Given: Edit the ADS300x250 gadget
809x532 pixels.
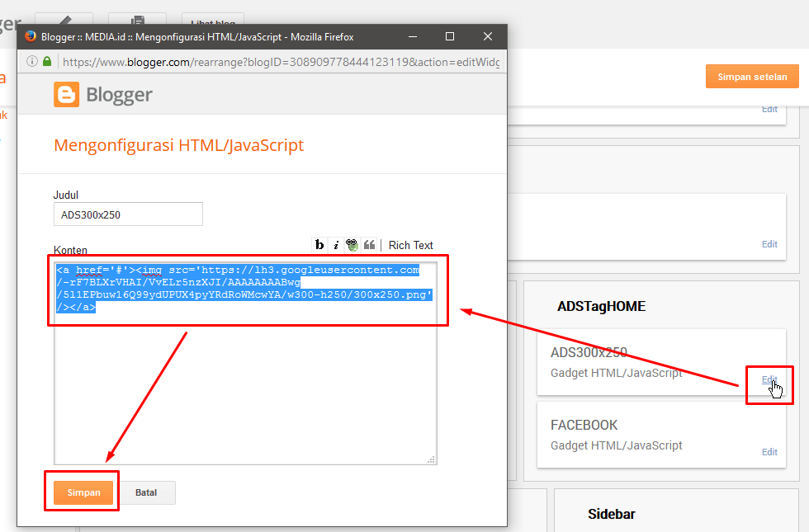Looking at the screenshot, I should (x=769, y=380).
